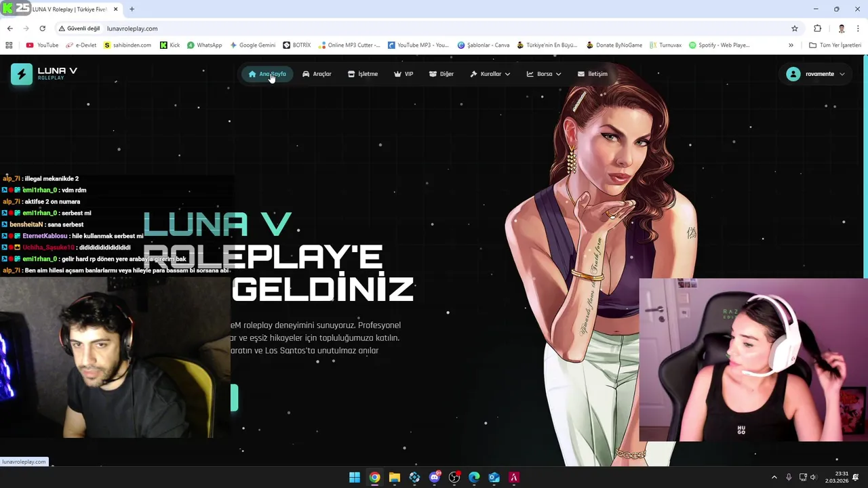Open Discord from the taskbar
Screen dimensions: 868x488
(435, 478)
